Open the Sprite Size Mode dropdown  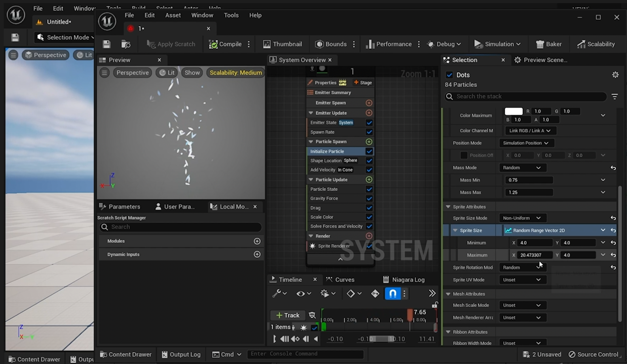click(x=522, y=218)
